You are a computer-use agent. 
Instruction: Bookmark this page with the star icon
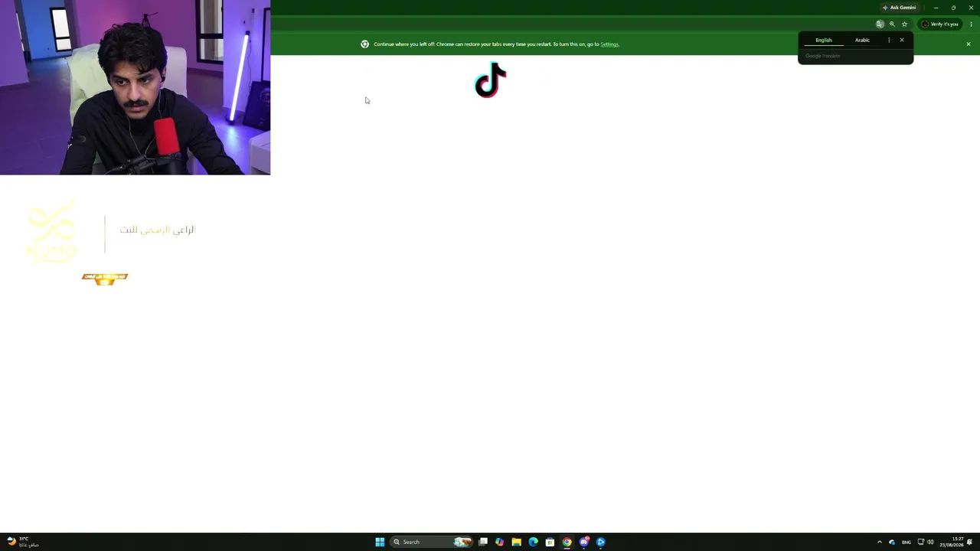(904, 24)
